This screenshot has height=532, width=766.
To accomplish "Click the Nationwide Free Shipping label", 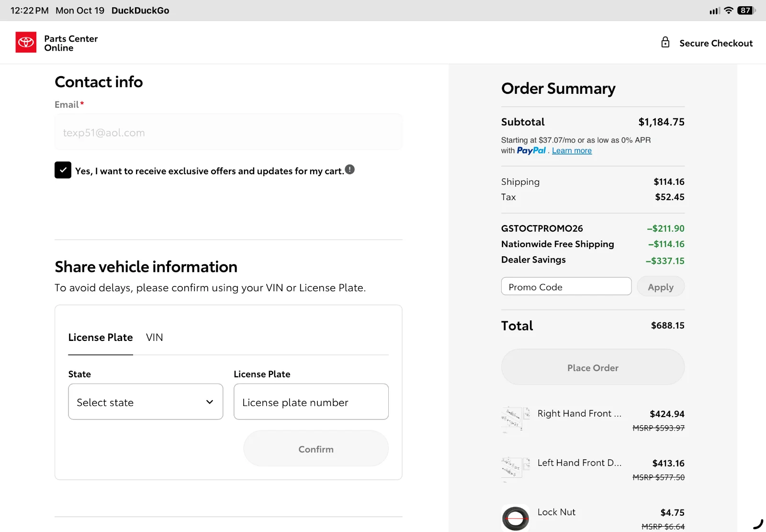I will (557, 244).
